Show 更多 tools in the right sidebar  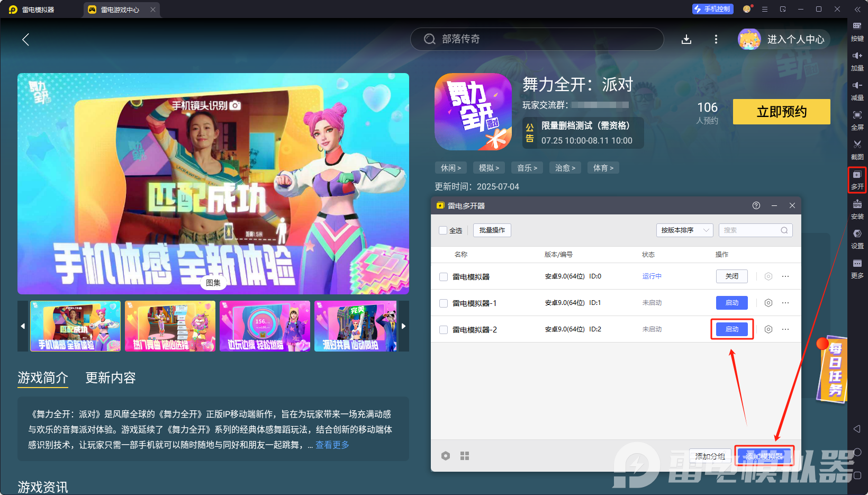pyautogui.click(x=857, y=268)
